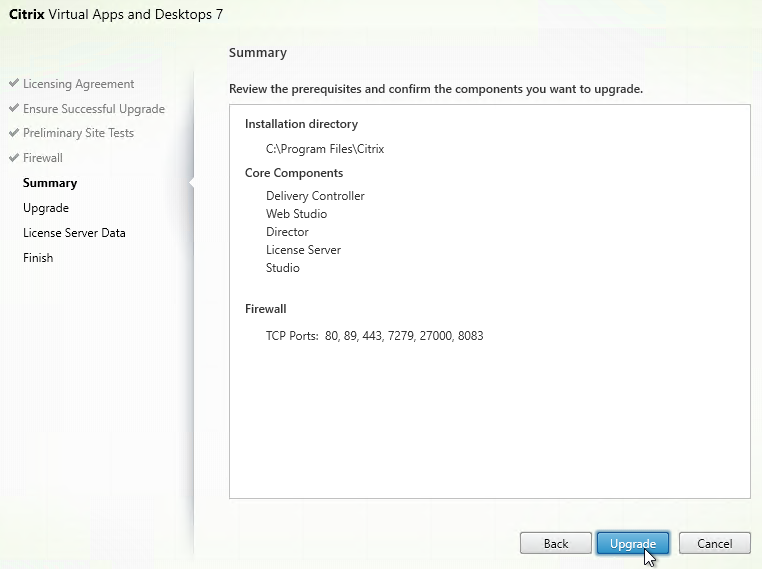Select the Firewall step in sidebar
The height and width of the screenshot is (569, 762).
click(43, 158)
